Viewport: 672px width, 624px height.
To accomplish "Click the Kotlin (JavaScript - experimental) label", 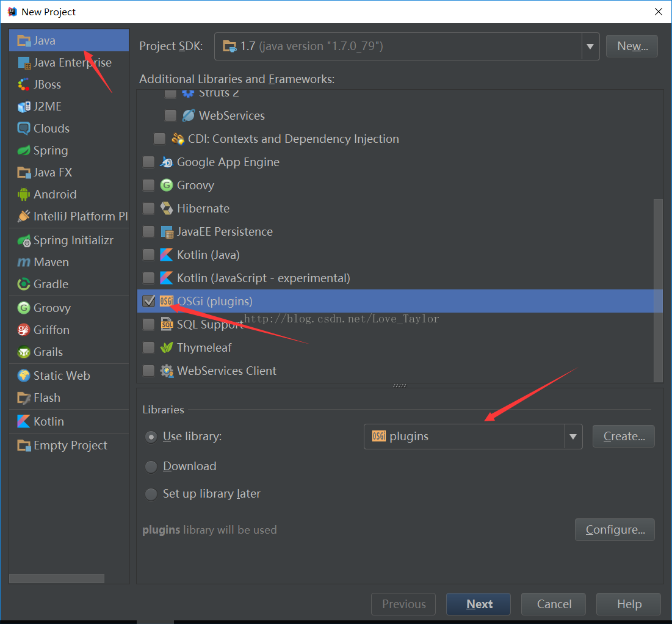I will pos(264,278).
